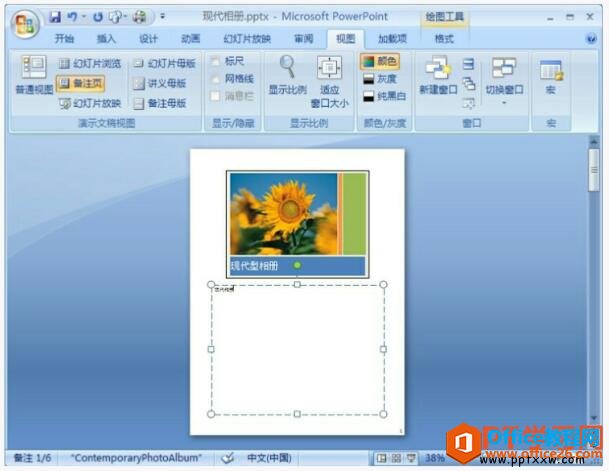The width and height of the screenshot is (609, 471).
Task: Click the print preview icon in Quick Access
Action: [x=139, y=17]
